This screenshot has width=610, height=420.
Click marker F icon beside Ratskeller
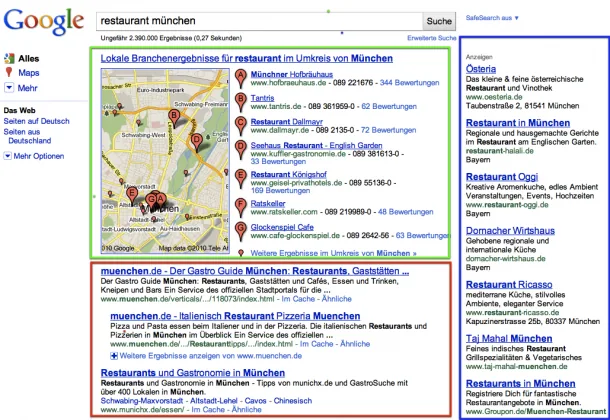click(240, 206)
